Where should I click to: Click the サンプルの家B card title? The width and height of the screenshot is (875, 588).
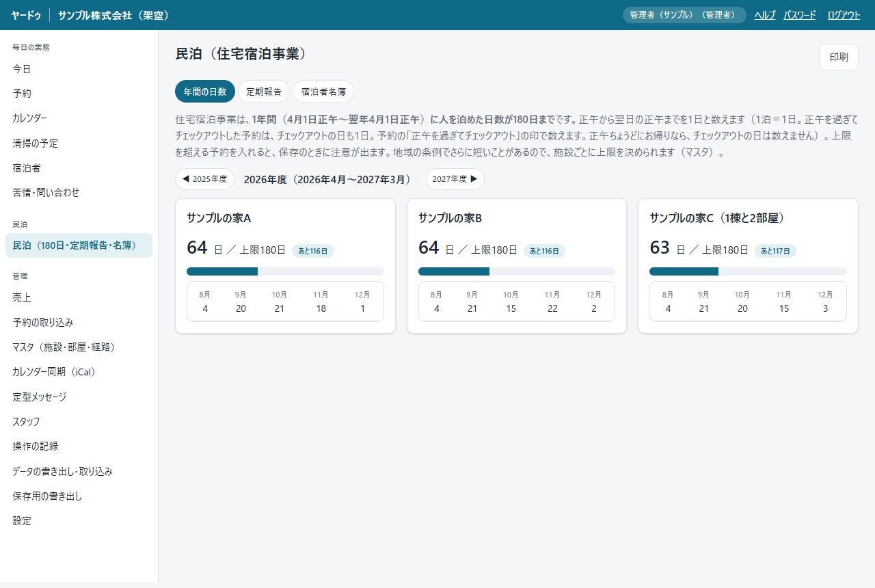450,218
